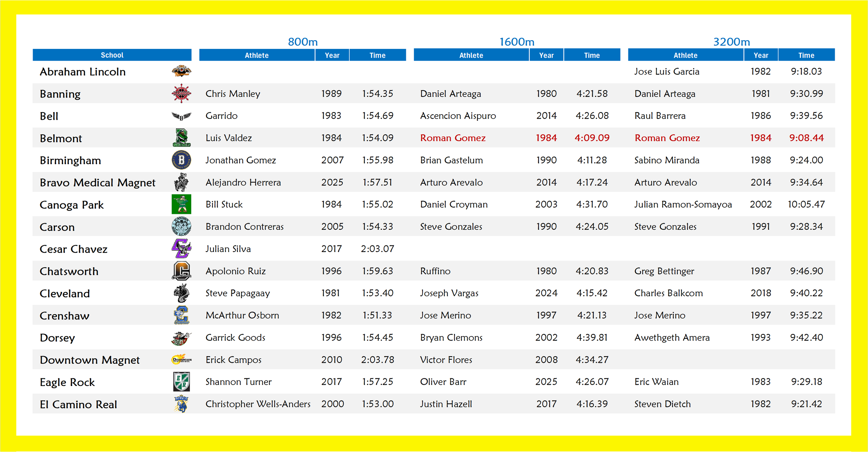Click the 10:05.47 time cell

tap(806, 204)
